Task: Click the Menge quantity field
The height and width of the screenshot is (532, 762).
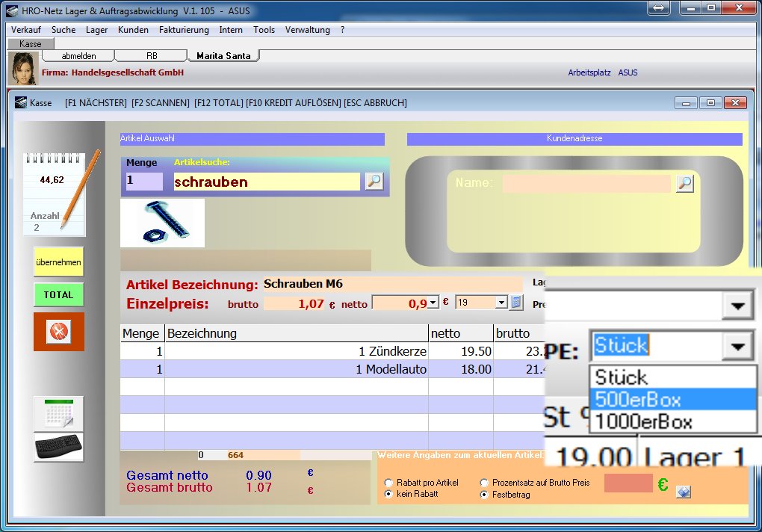Action: pos(144,182)
